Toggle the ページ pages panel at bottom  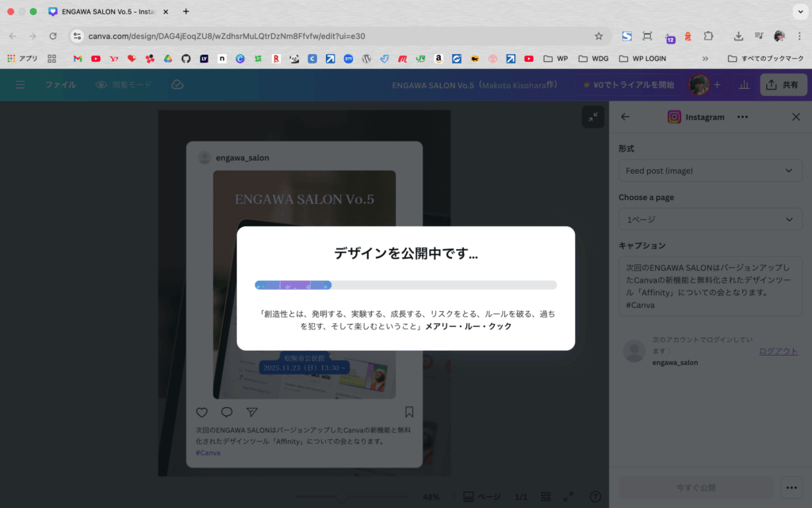click(x=481, y=497)
